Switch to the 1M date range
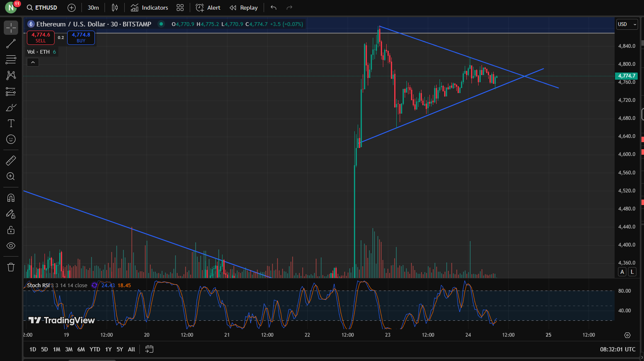Viewport: 644px width, 361px height. [x=57, y=349]
